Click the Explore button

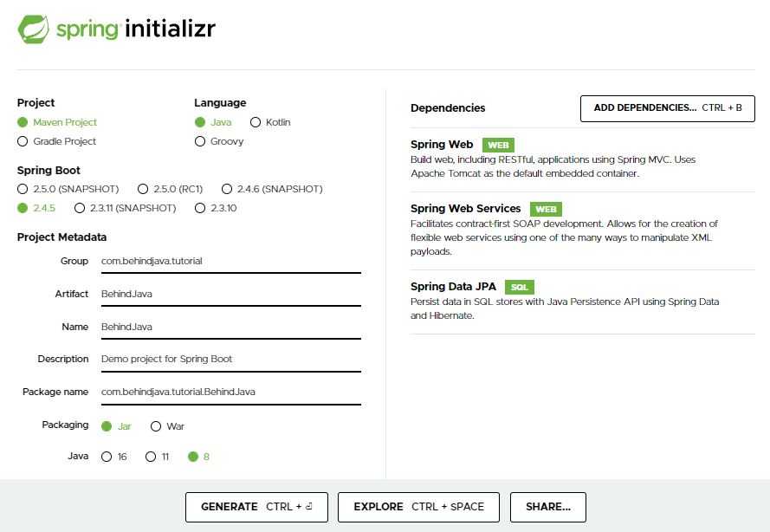point(418,507)
